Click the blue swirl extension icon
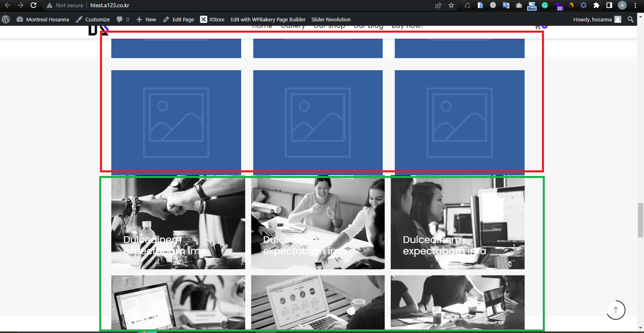The height and width of the screenshot is (333, 644). [x=584, y=5]
